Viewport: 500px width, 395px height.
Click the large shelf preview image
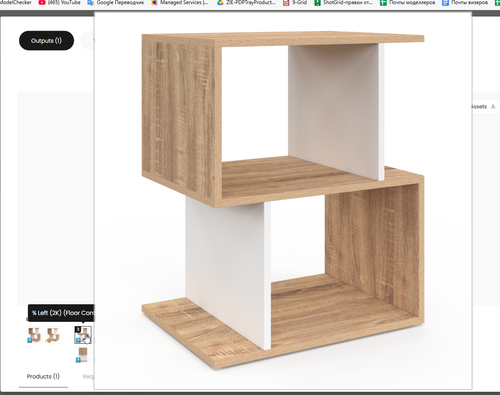283,200
